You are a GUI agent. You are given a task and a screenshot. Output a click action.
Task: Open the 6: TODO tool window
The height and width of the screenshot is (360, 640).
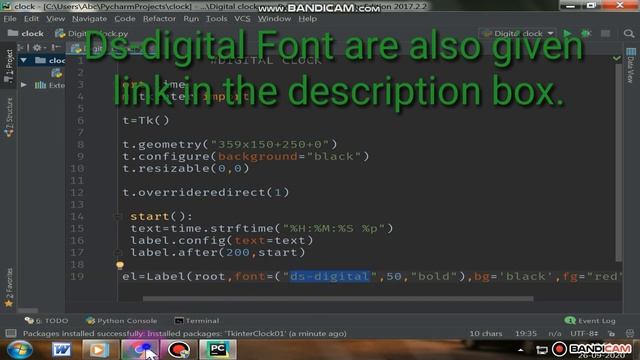[x=46, y=321]
